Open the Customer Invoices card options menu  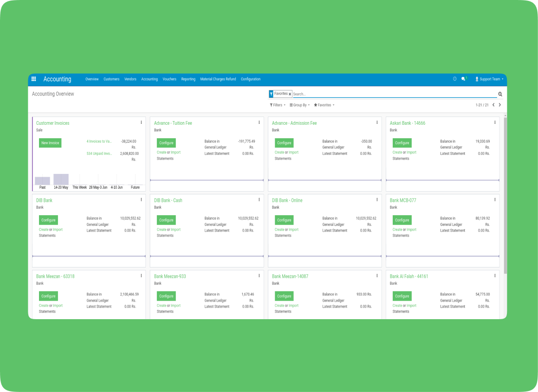[x=141, y=122]
